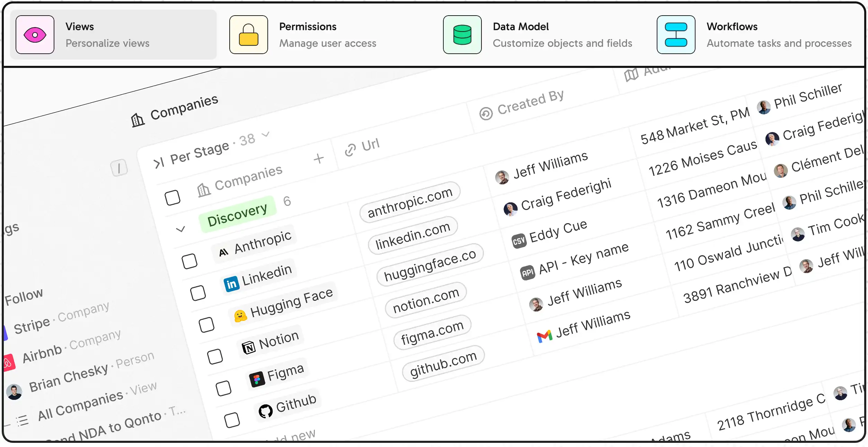This screenshot has height=447, width=868.
Task: Open the anthropic.com link chip
Action: click(x=410, y=202)
